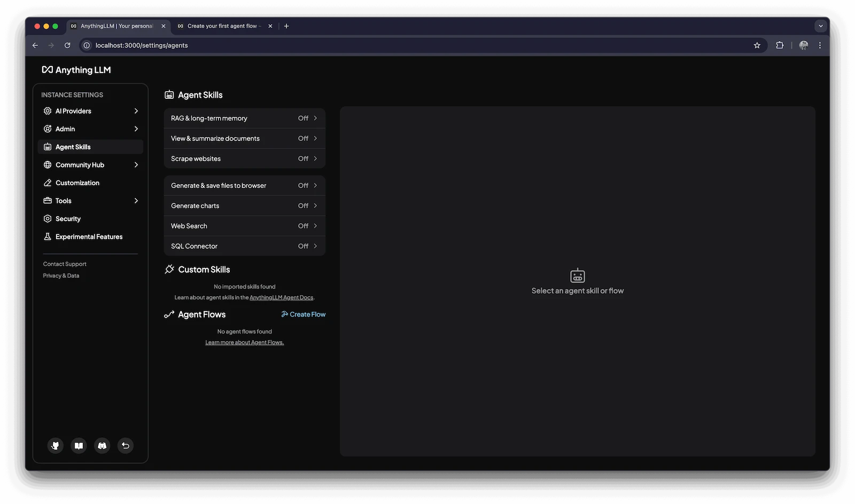Viewport: 855px width, 504px height.
Task: Click the Tools briefcase icon
Action: point(48,201)
